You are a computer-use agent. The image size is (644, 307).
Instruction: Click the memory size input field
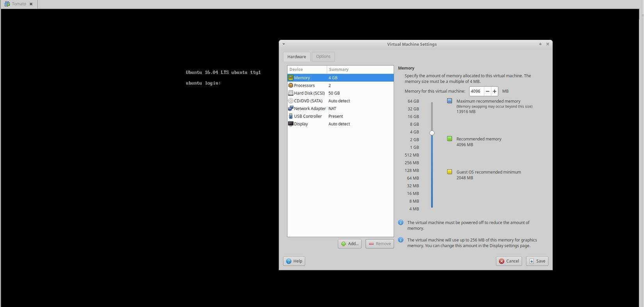click(476, 91)
